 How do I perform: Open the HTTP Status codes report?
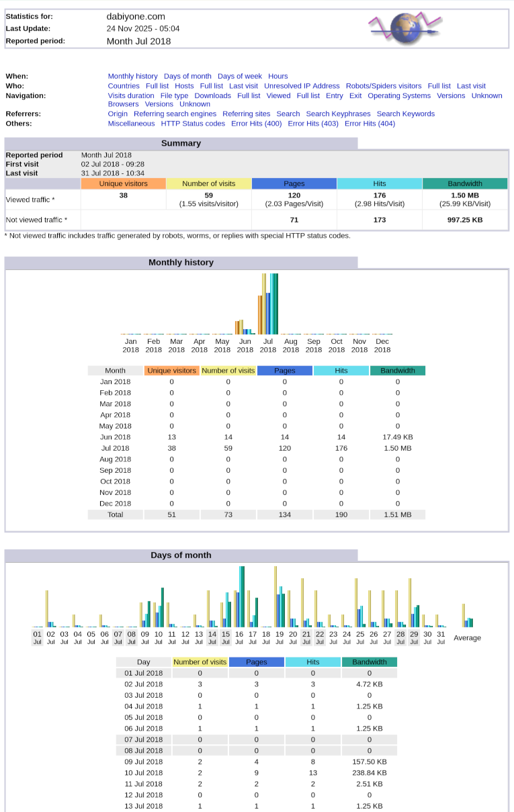point(193,124)
